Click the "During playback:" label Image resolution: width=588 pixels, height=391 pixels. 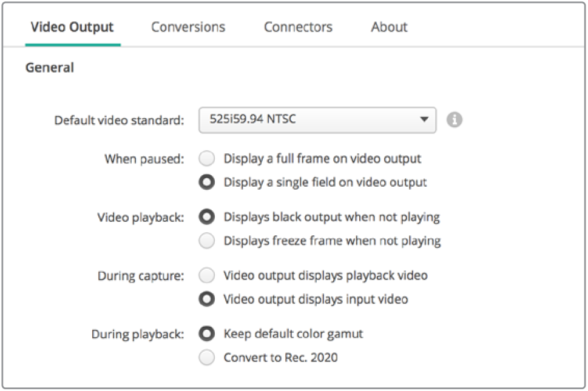(138, 335)
